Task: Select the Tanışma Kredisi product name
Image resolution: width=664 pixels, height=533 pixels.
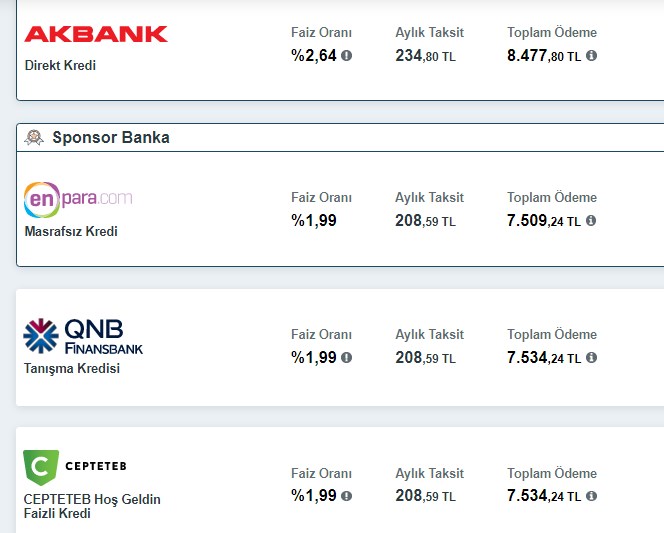Action: [72, 368]
